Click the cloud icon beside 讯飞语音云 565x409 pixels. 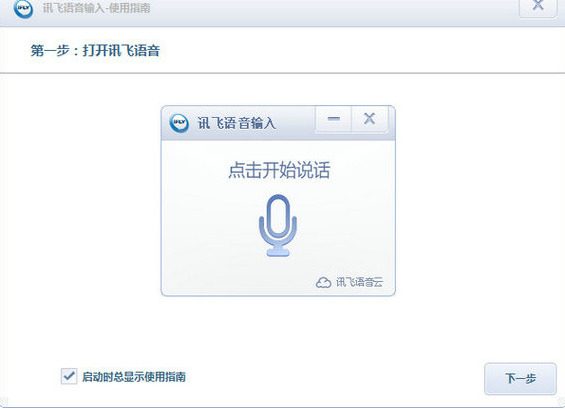[323, 282]
